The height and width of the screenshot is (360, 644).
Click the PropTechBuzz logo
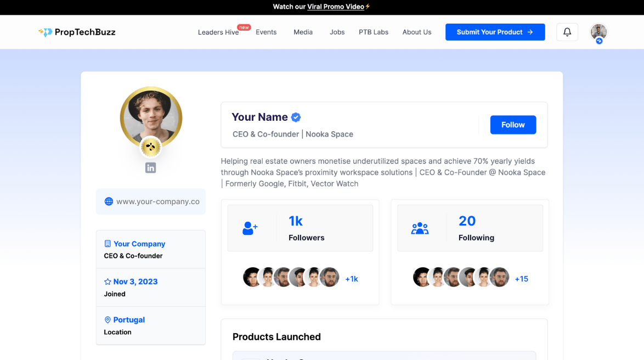pos(77,32)
